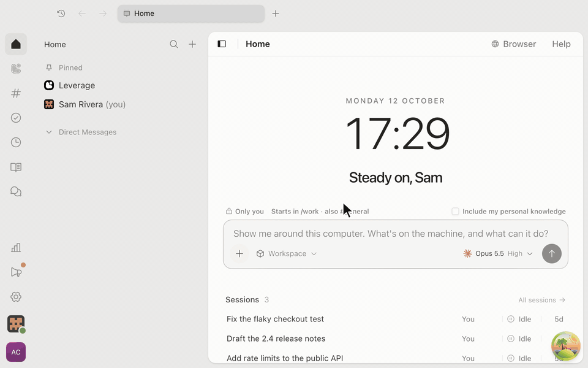Click the plus icon beside sidebar search

(x=192, y=44)
